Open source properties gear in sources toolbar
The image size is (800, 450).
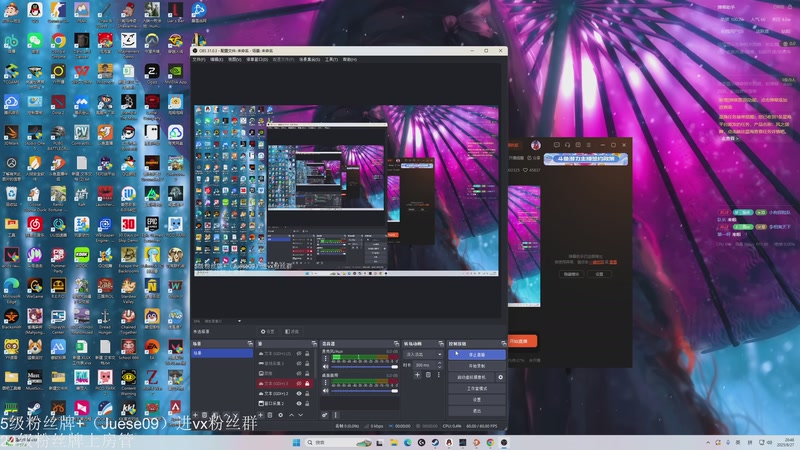pos(281,415)
